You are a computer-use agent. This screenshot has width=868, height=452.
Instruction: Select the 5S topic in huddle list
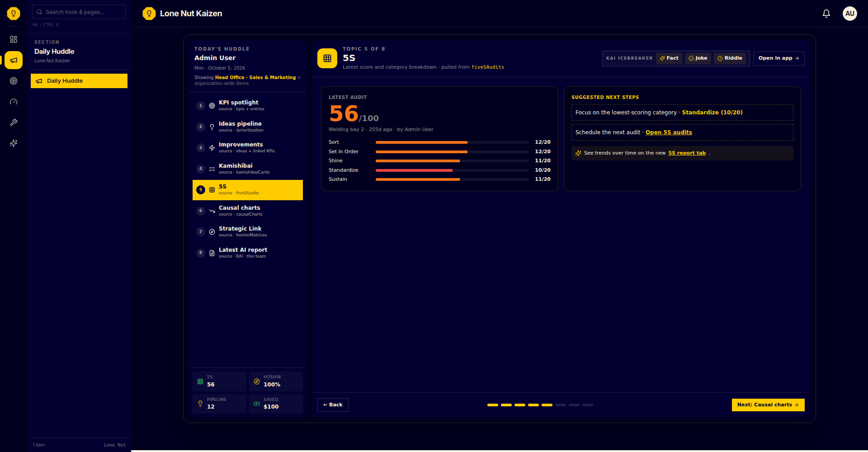[x=248, y=190]
